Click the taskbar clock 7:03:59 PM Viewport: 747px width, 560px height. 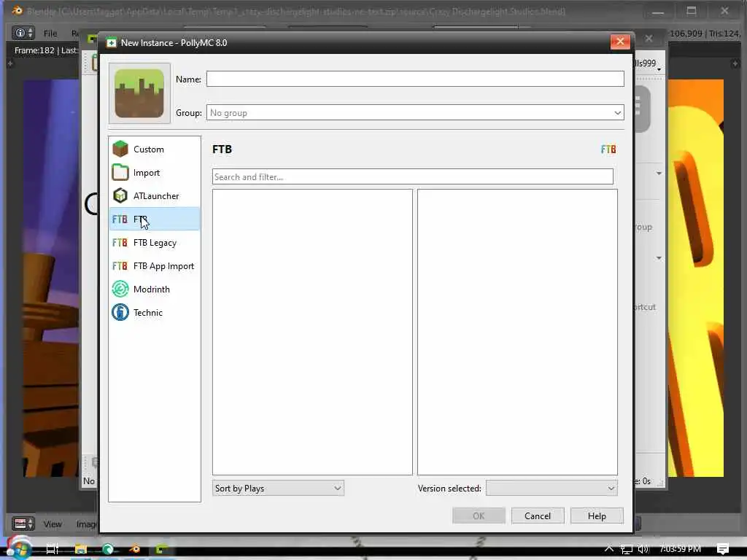point(680,549)
